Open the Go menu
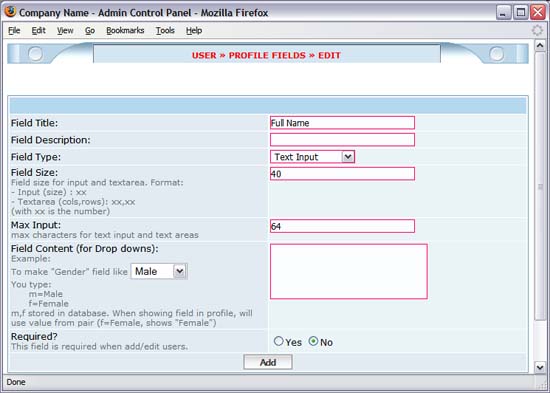Viewport: 550px width, 393px height. coord(90,31)
